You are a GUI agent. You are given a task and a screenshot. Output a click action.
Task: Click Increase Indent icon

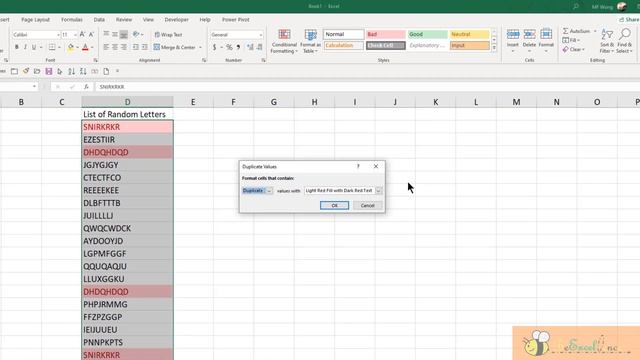[x=144, y=47]
